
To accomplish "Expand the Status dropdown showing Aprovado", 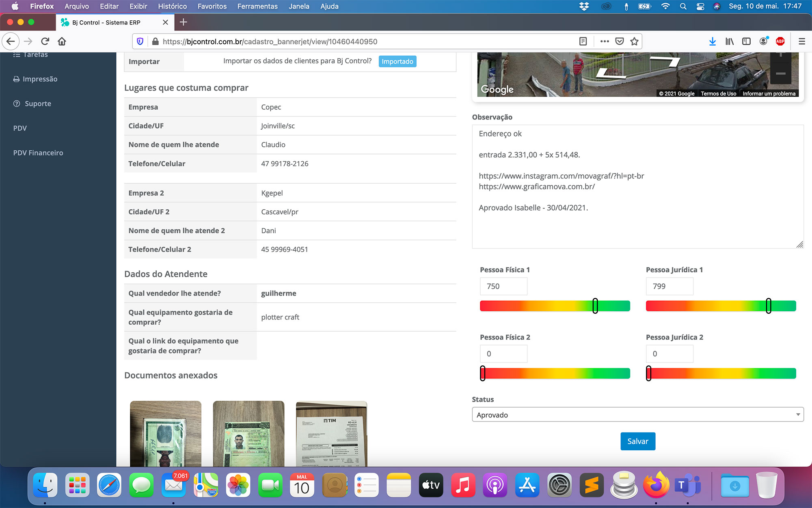I will tap(637, 415).
